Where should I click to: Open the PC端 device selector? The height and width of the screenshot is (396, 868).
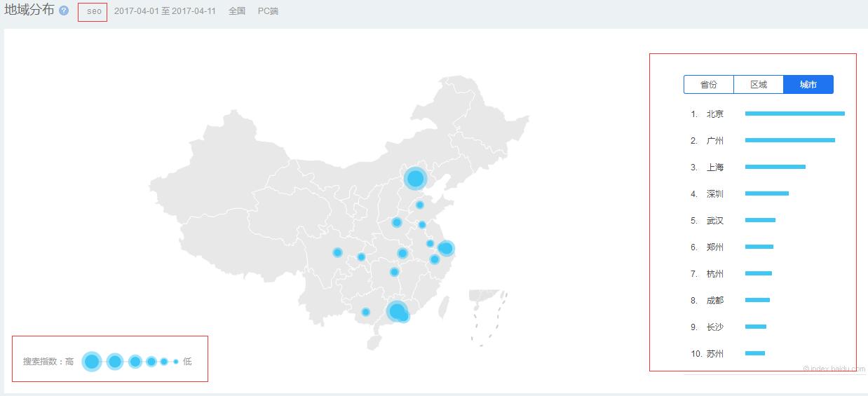click(x=268, y=11)
